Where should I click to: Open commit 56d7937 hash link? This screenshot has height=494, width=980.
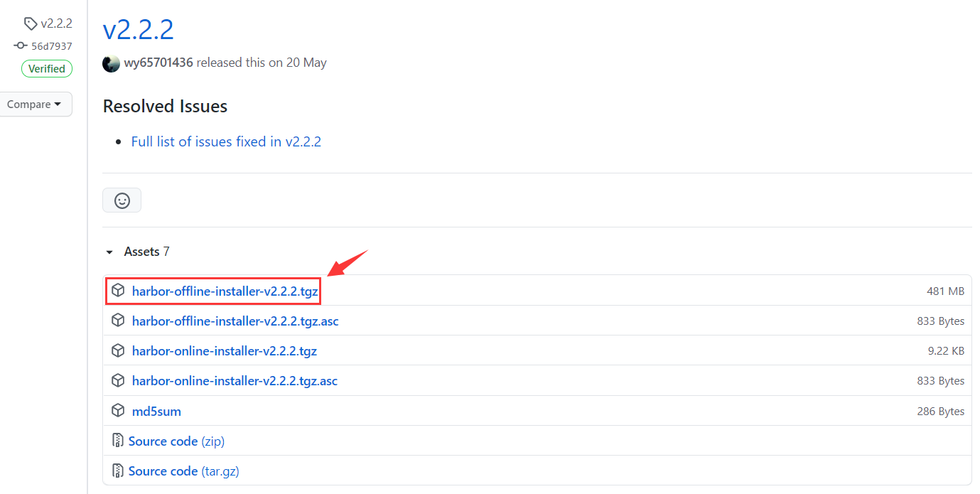pyautogui.click(x=51, y=46)
